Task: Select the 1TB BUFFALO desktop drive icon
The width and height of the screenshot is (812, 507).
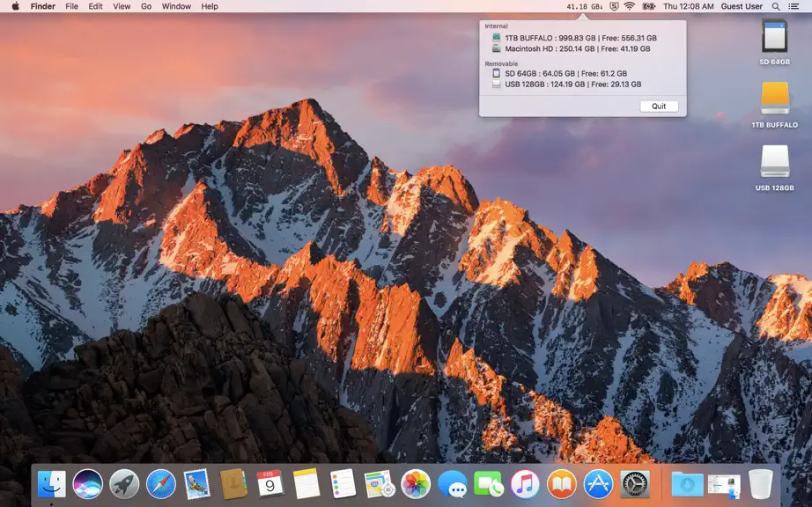Action: point(775,105)
